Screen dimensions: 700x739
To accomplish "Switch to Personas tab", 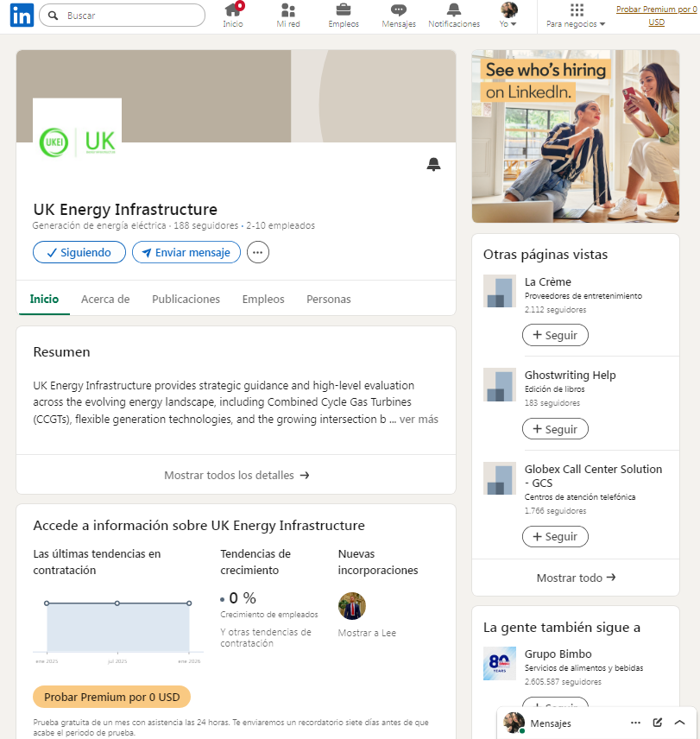I will pos(328,300).
